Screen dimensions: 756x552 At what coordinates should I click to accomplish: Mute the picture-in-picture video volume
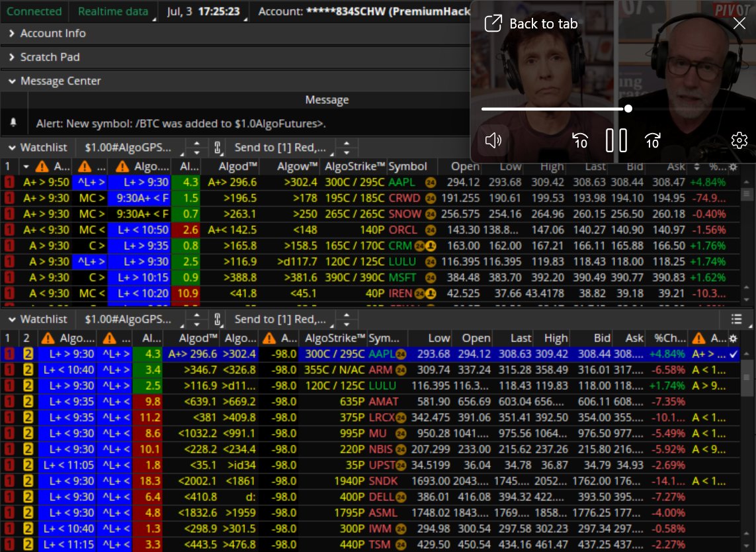(x=493, y=140)
